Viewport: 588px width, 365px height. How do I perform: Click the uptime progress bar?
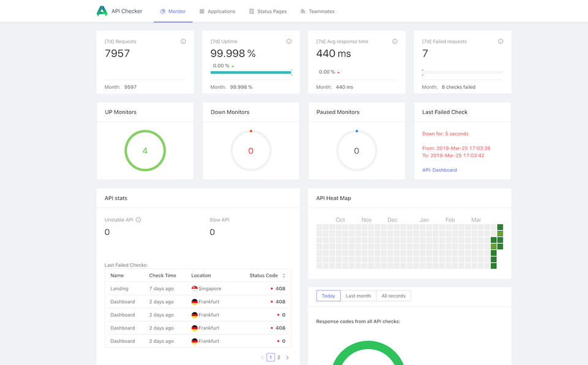point(251,72)
